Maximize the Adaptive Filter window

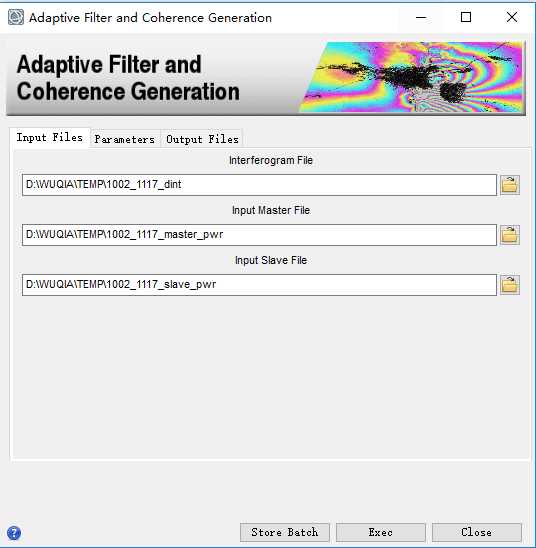click(x=466, y=17)
